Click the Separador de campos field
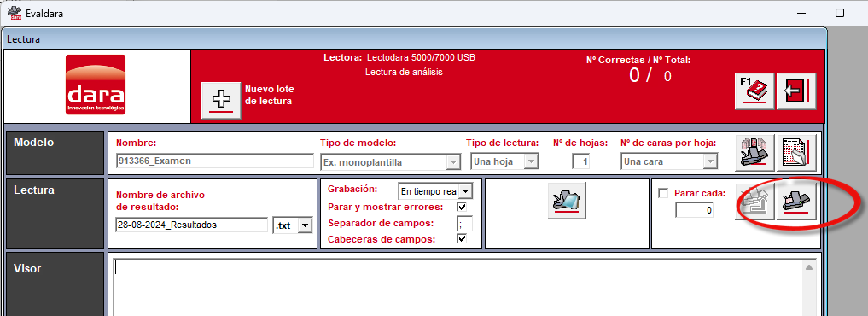The width and height of the screenshot is (868, 316). 465,224
